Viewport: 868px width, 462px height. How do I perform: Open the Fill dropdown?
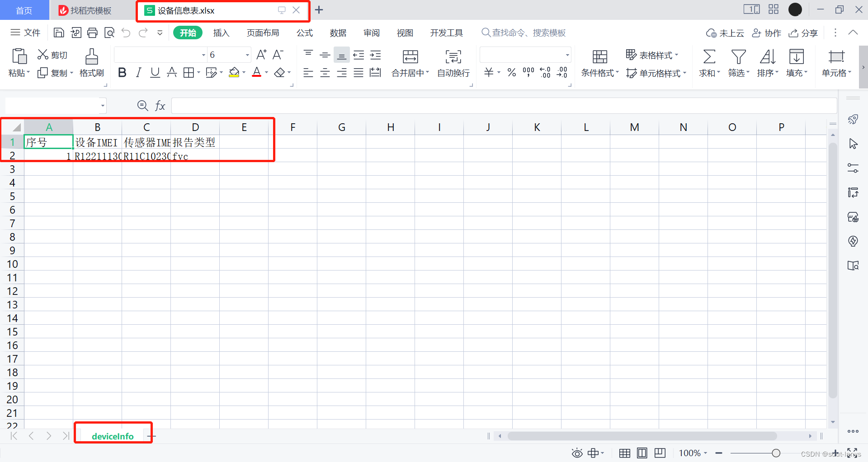[x=797, y=63]
